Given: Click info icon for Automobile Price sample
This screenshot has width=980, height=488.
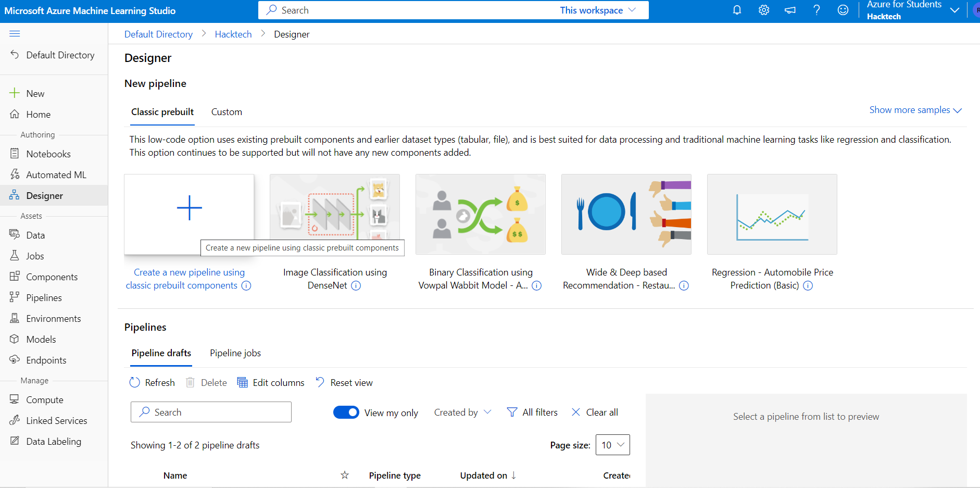Looking at the screenshot, I should coord(808,285).
